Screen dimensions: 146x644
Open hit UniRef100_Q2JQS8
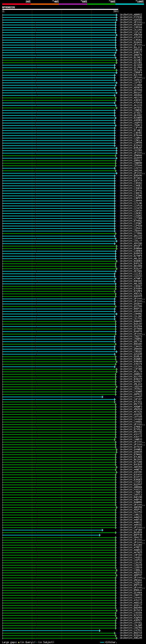(131, 65)
